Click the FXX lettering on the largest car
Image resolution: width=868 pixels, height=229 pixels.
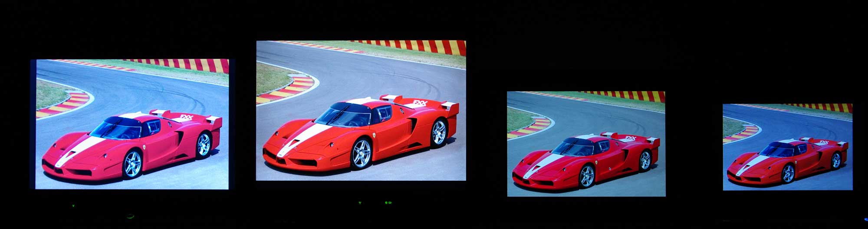(420, 104)
